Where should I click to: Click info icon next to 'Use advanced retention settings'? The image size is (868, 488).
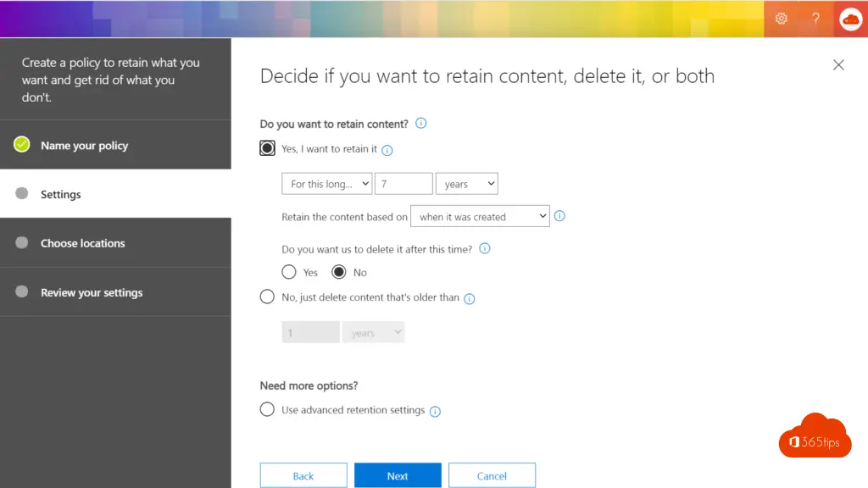(x=435, y=411)
